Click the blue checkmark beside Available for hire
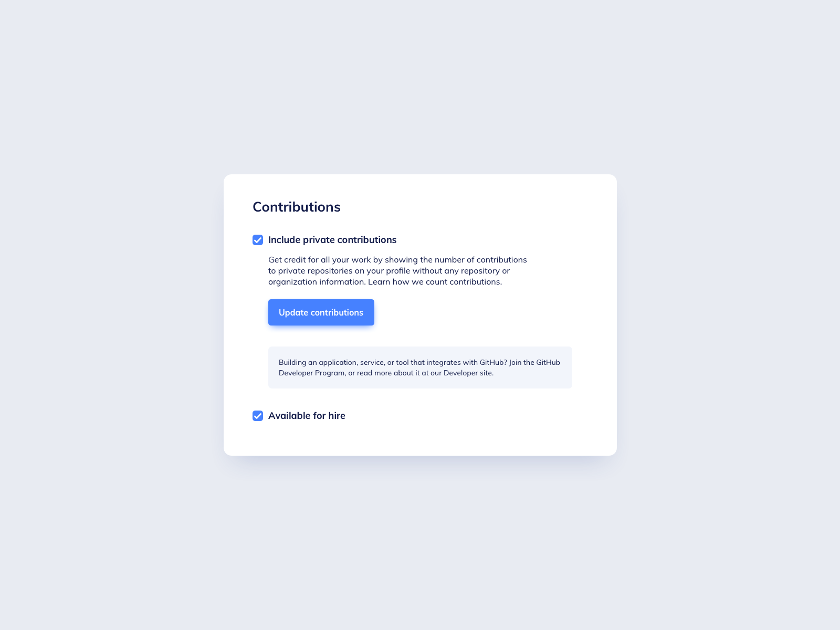This screenshot has width=840, height=630. pos(257,415)
